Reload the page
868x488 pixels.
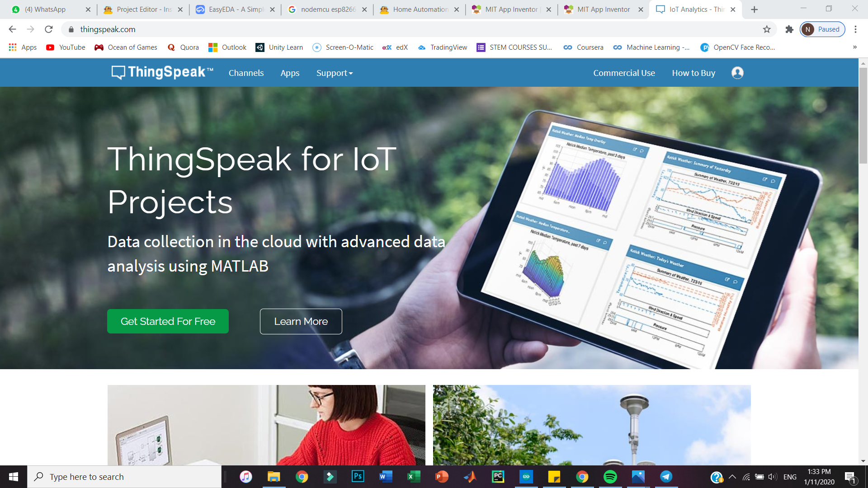pos(49,29)
